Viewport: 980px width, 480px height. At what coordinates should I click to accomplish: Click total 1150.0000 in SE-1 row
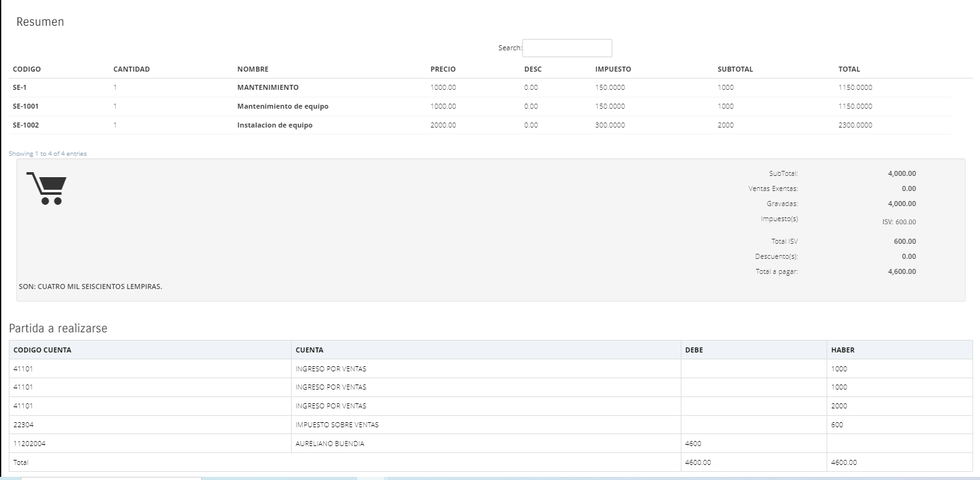(x=855, y=87)
